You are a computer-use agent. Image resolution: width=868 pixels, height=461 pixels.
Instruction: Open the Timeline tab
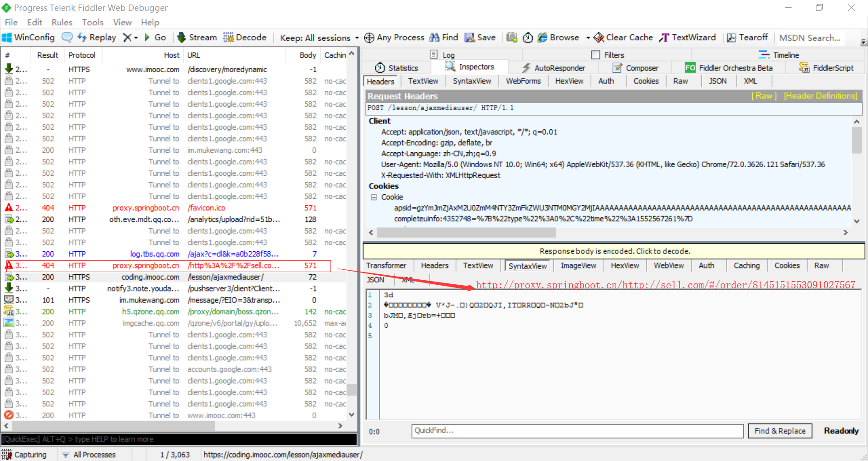click(779, 55)
